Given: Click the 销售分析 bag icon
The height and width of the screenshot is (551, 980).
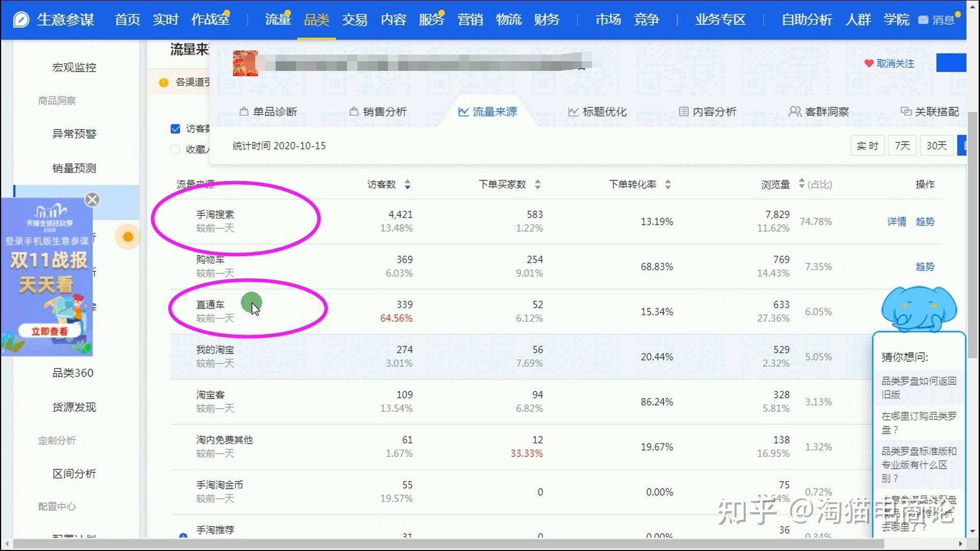Looking at the screenshot, I should pyautogui.click(x=354, y=111).
